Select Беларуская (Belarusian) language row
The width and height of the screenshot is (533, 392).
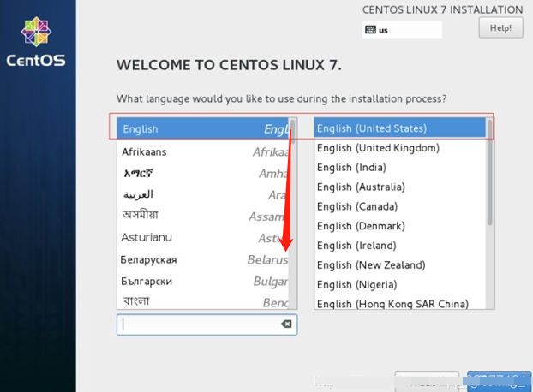click(203, 259)
